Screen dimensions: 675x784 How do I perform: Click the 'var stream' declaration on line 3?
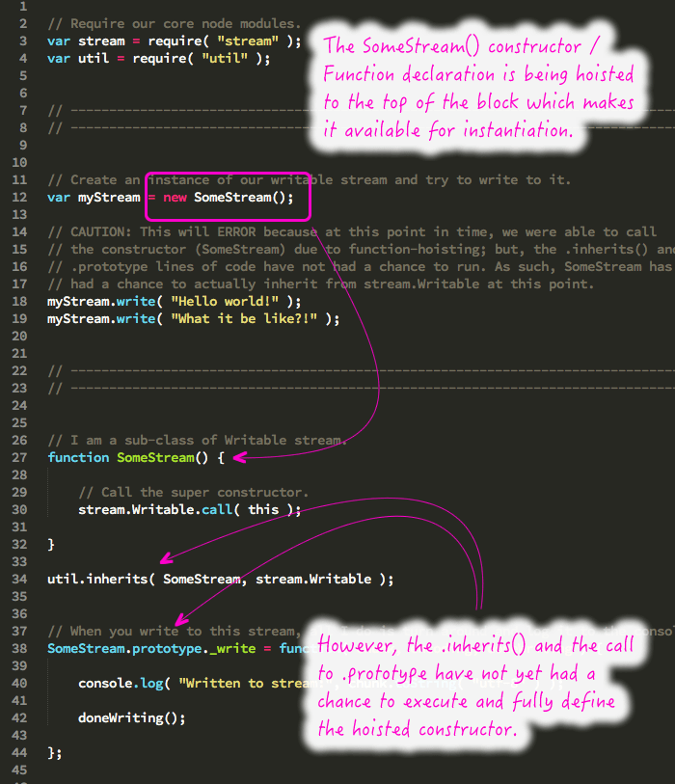(x=86, y=41)
